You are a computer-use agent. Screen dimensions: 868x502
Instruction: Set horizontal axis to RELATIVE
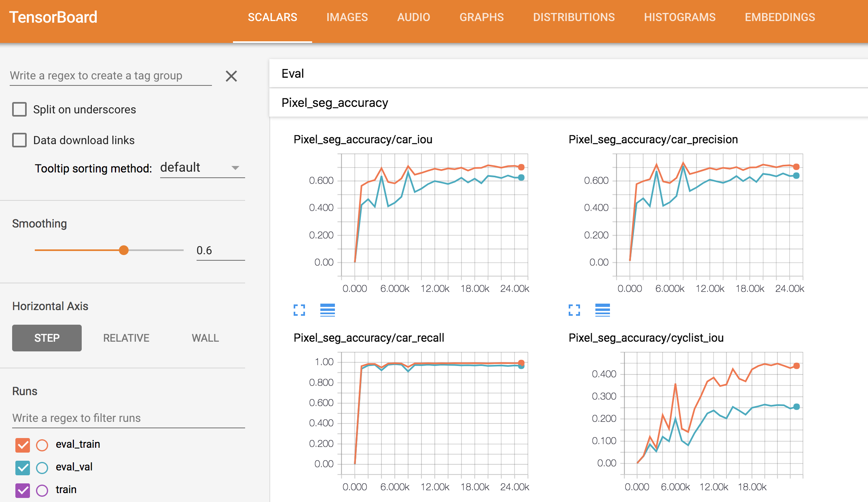pyautogui.click(x=126, y=338)
